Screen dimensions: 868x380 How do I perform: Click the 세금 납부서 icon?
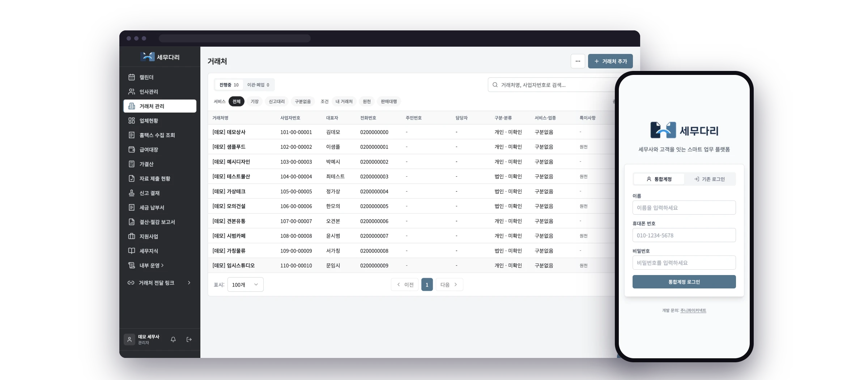tap(132, 207)
